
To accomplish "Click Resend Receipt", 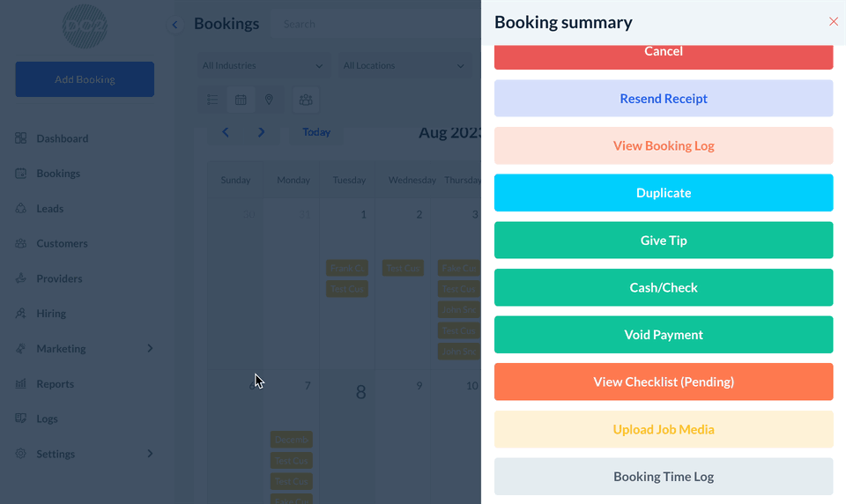I will pyautogui.click(x=663, y=98).
